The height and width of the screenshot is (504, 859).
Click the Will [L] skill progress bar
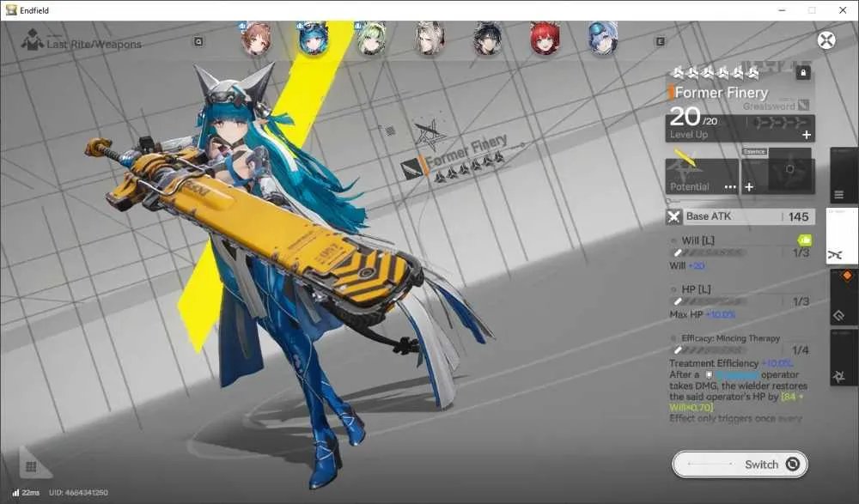(x=710, y=252)
